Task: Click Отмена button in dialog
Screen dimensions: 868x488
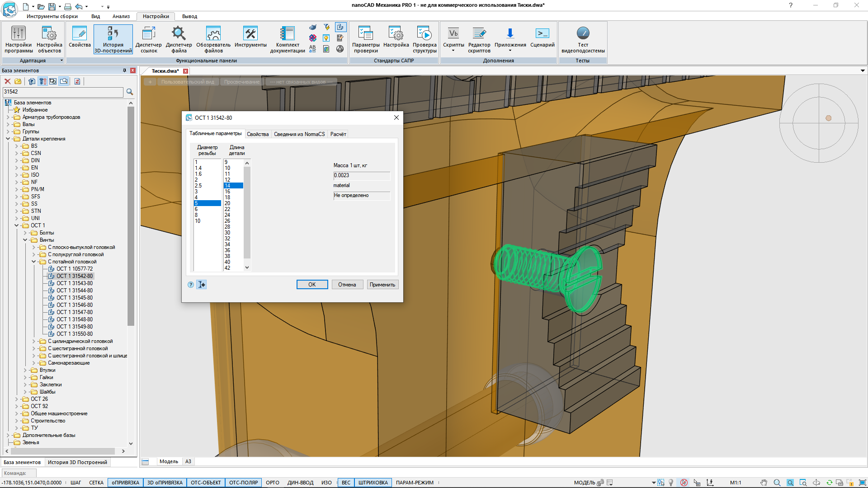Action: click(x=347, y=285)
